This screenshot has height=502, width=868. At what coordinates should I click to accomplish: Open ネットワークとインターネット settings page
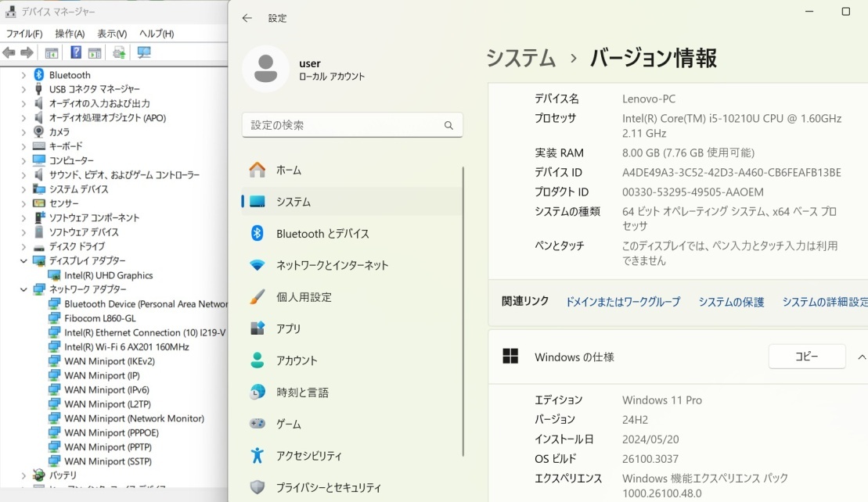click(332, 265)
